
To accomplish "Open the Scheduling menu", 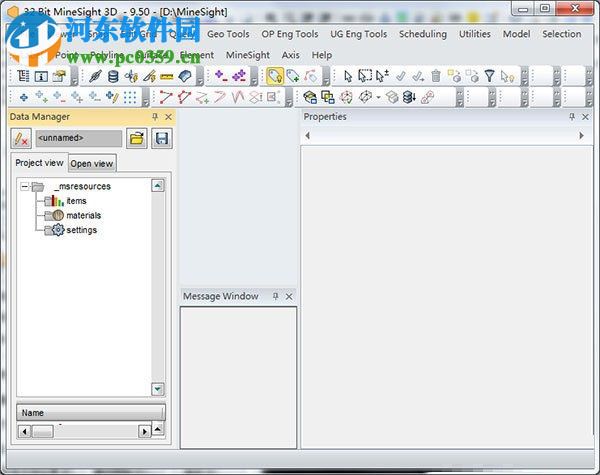I will 422,34.
